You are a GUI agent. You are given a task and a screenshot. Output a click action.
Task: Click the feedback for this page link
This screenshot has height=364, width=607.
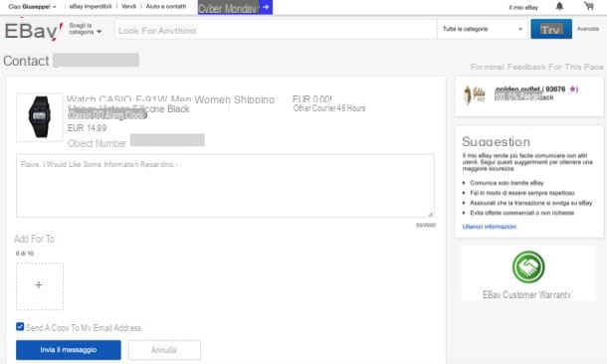pos(537,67)
